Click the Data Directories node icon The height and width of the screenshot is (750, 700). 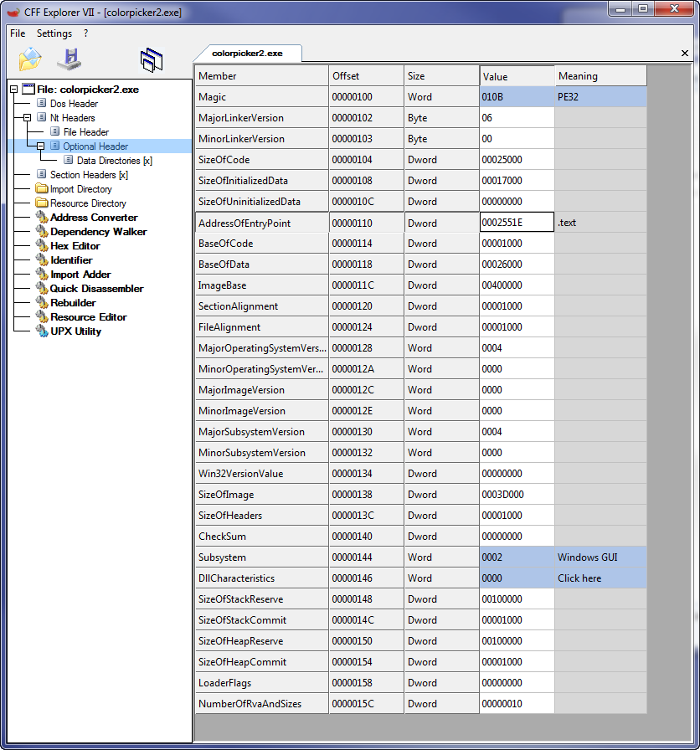[69, 160]
